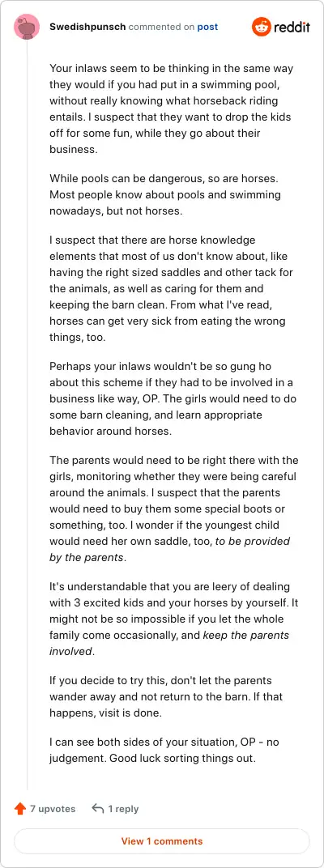The width and height of the screenshot is (324, 868).
Task: Open the 'post' hyperlink in the header
Action: [207, 27]
